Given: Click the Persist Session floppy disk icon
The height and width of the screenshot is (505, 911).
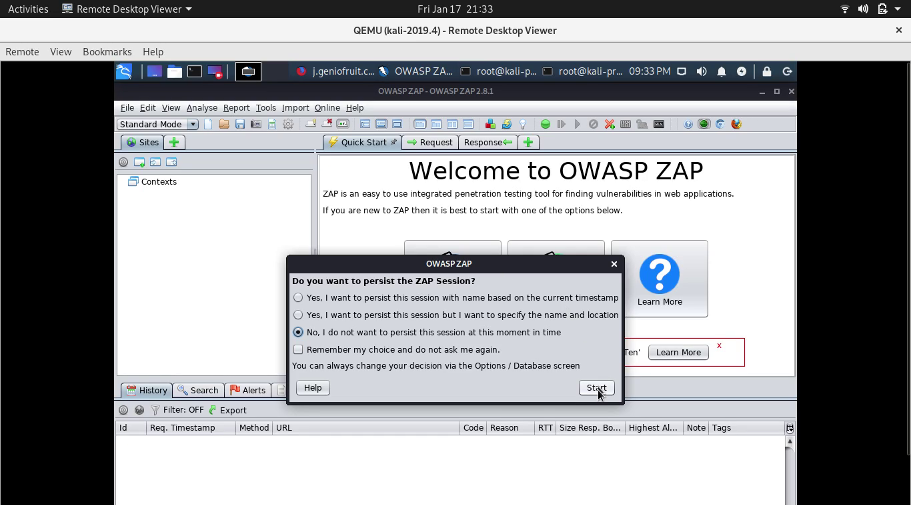Looking at the screenshot, I should tap(240, 124).
